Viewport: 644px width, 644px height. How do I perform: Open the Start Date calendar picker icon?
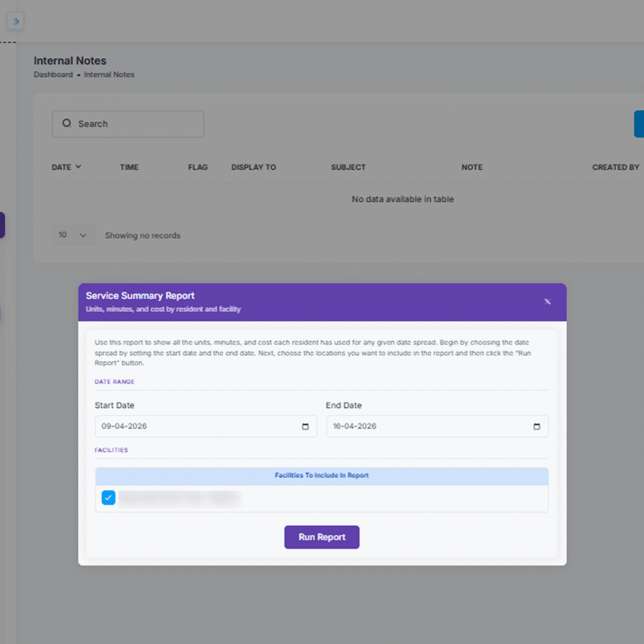point(305,426)
